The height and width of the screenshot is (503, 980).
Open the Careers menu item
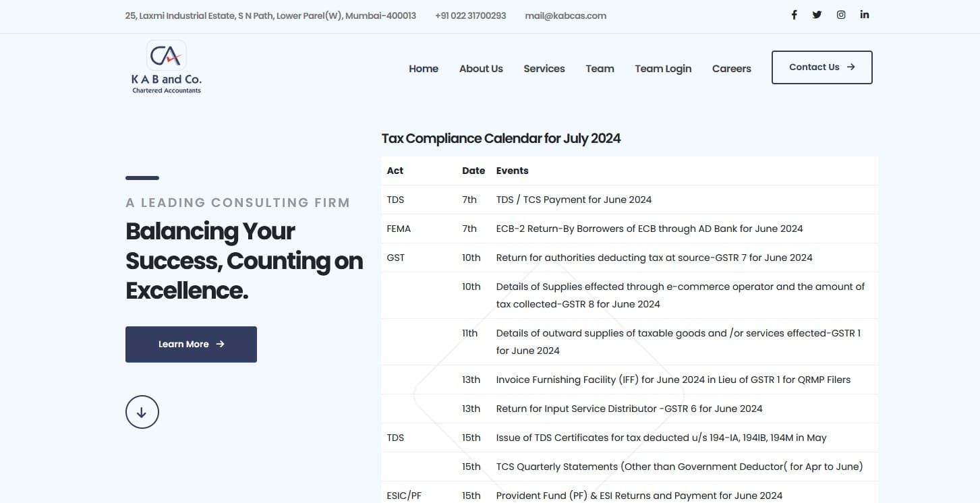[732, 69]
